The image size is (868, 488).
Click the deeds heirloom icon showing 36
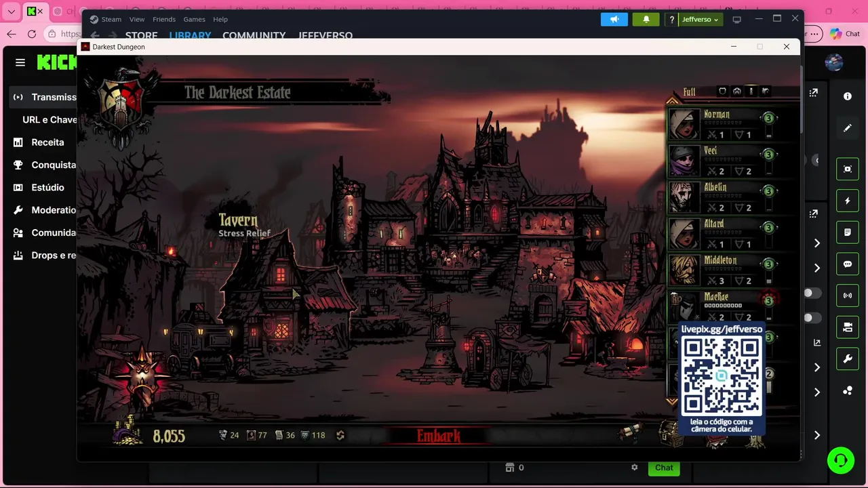279,435
